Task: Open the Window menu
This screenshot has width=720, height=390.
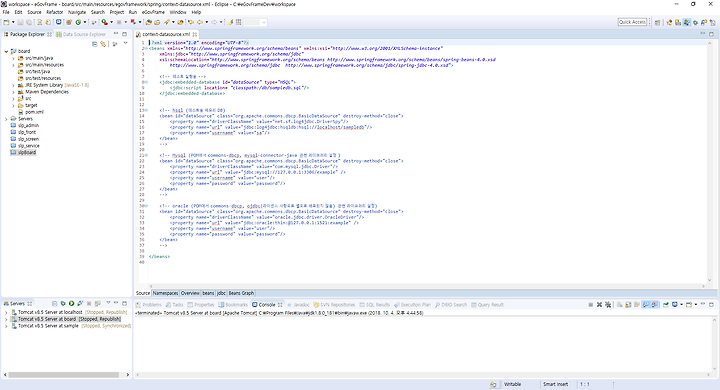Action: tap(178, 12)
